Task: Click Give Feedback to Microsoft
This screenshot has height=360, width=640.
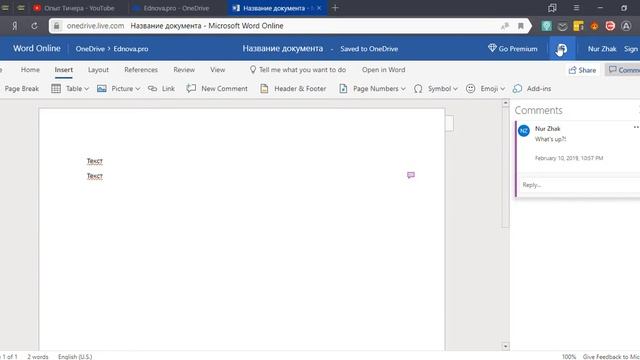Action: (611, 357)
